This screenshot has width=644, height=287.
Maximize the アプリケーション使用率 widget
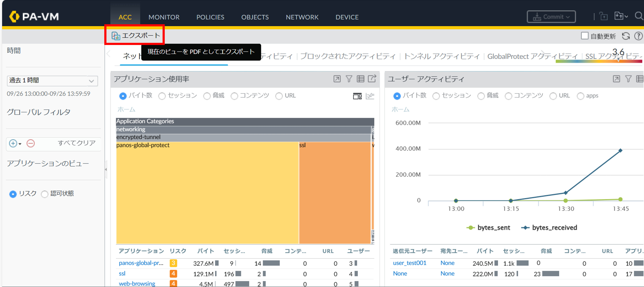pos(337,79)
